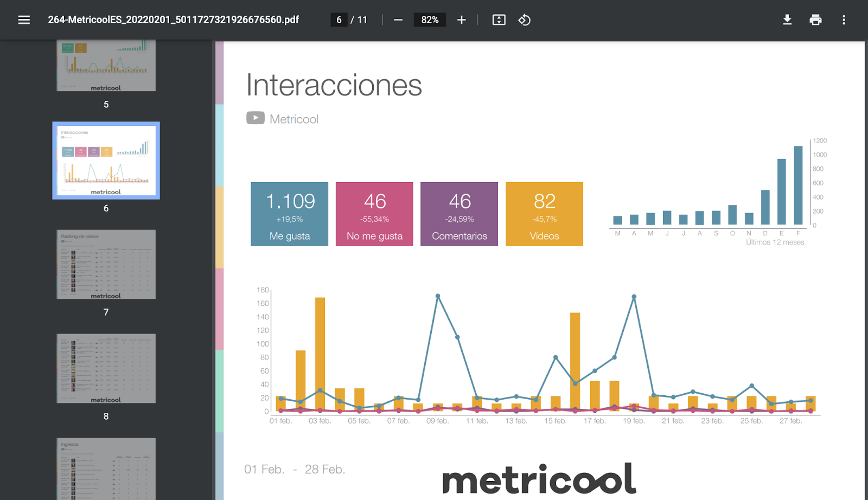Screen dimensions: 868x500
Task: Click the Interacciones page heading
Action: 334,85
